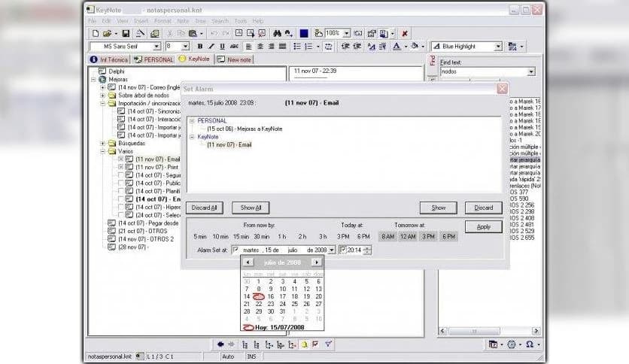Open the alarm date picker dropdown

coord(332,250)
